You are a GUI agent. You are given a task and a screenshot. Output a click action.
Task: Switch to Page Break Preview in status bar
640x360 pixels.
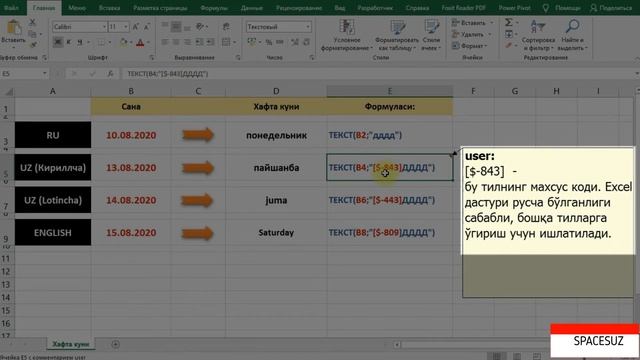tap(537, 356)
